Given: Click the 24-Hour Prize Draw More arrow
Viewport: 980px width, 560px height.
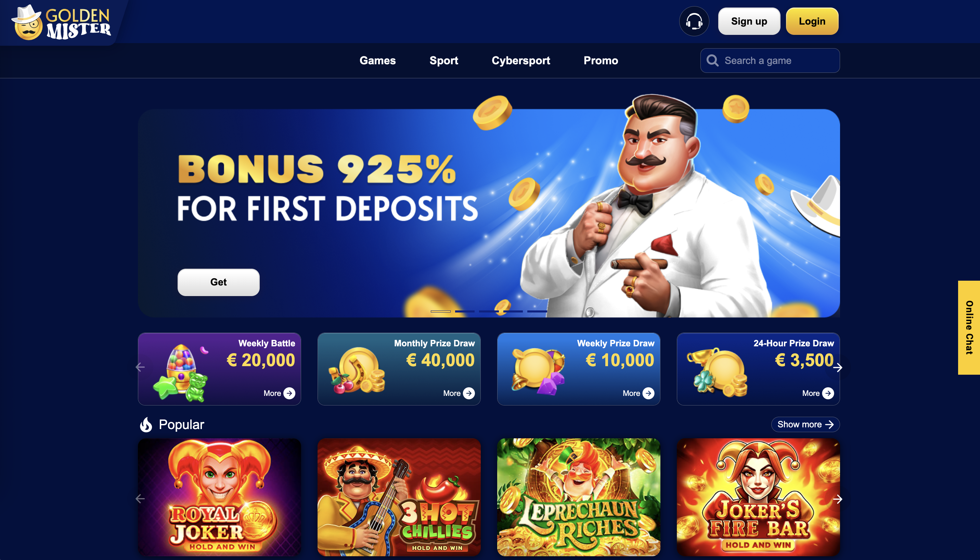Looking at the screenshot, I should (x=828, y=393).
